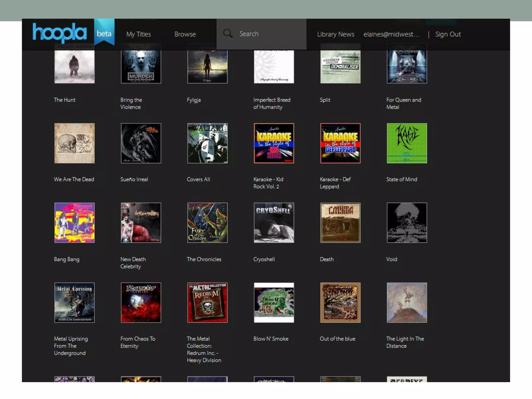This screenshot has height=399, width=532.
Task: Open the elaines@midwest account link
Action: point(391,34)
